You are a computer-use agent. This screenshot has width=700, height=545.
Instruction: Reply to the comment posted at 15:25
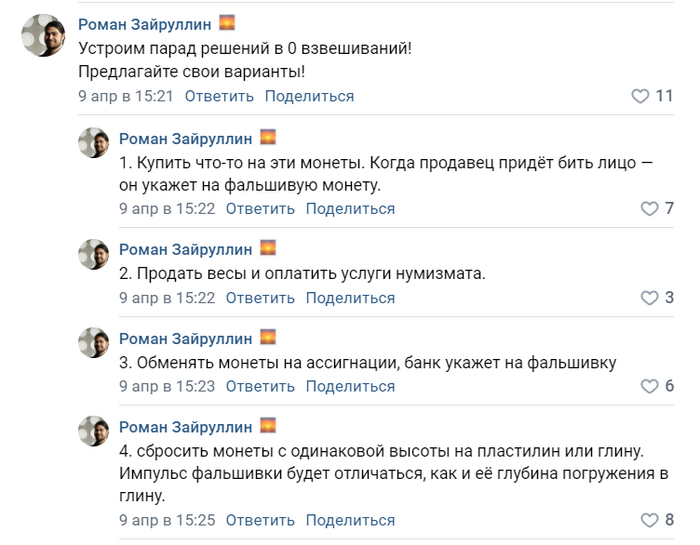click(x=260, y=520)
